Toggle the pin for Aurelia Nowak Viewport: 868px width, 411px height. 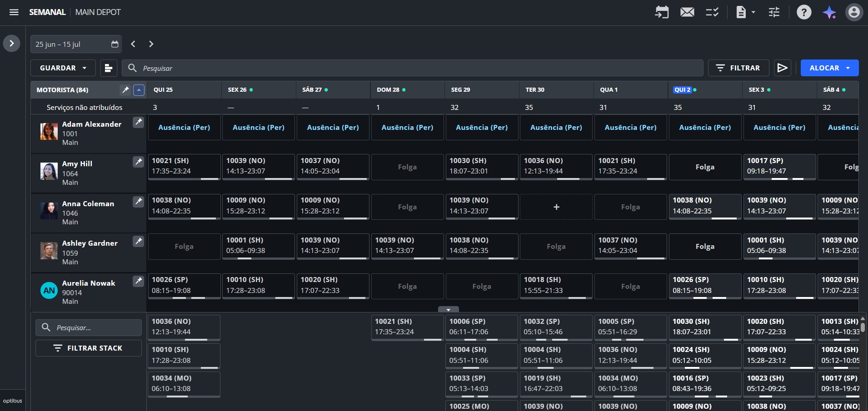coord(138,281)
